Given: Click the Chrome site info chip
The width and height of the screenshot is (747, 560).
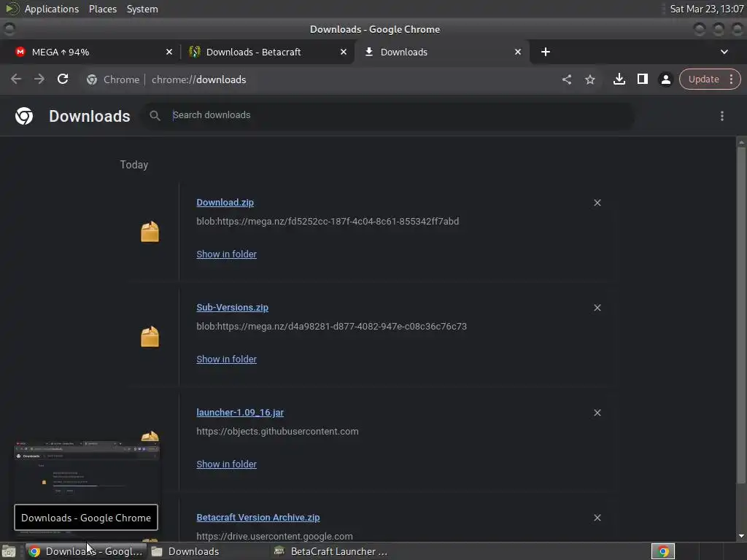Looking at the screenshot, I should [x=113, y=79].
